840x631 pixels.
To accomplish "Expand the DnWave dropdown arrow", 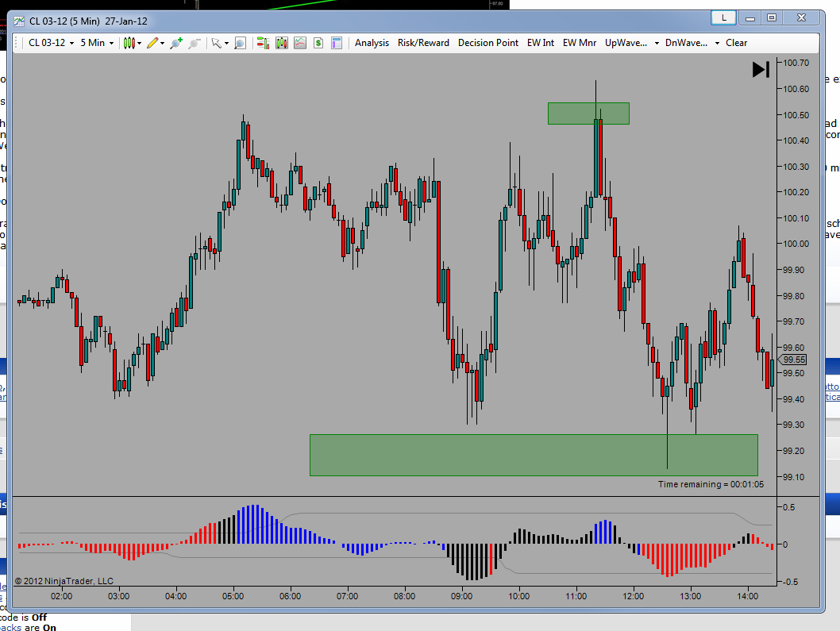I will click(717, 44).
